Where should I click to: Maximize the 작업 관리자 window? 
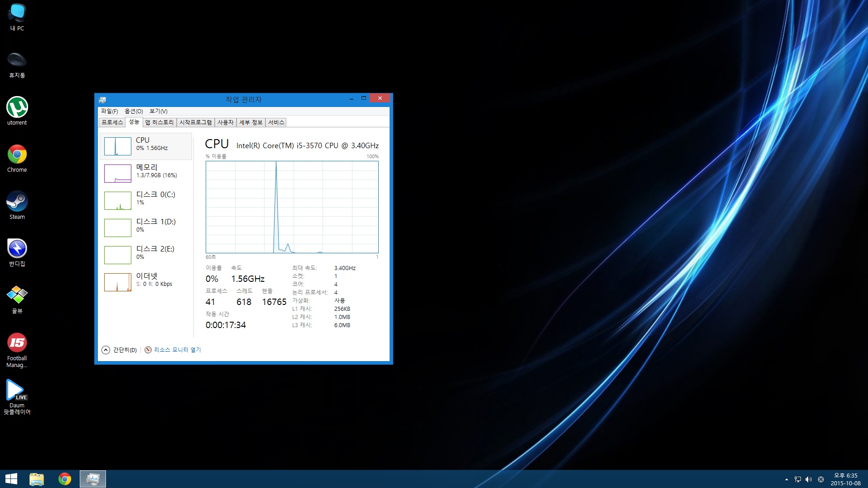(x=363, y=98)
